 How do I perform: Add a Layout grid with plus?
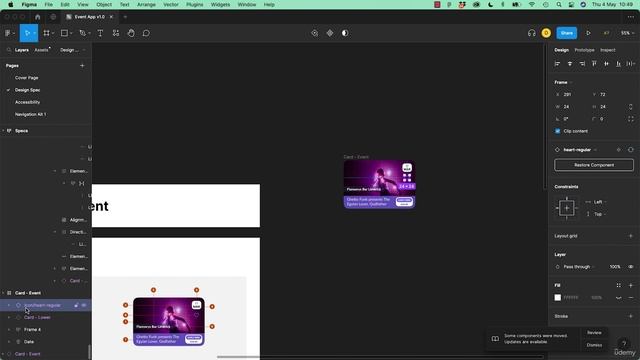point(631,236)
